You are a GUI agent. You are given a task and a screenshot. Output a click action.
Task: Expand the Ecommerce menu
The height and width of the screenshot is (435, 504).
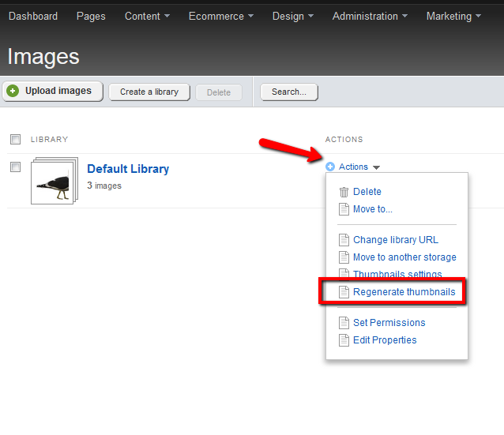[x=221, y=16]
